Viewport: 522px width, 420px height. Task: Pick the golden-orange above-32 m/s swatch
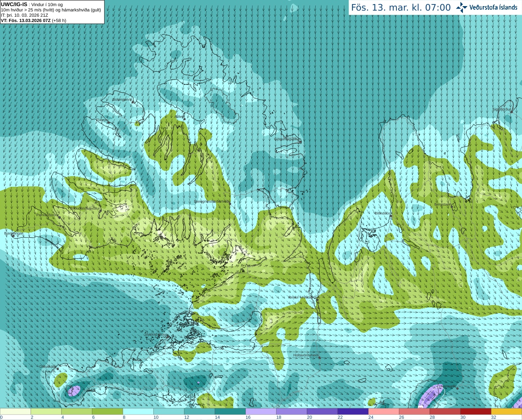point(507,411)
